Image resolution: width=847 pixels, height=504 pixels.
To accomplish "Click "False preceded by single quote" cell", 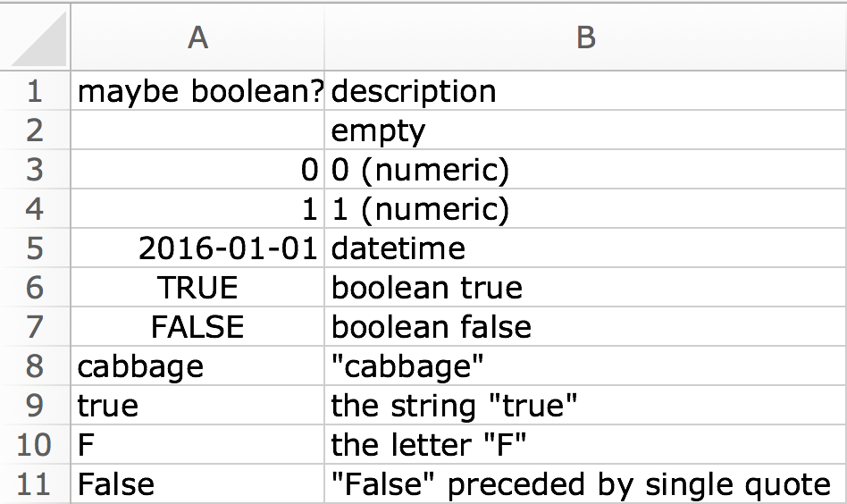I will click(581, 483).
